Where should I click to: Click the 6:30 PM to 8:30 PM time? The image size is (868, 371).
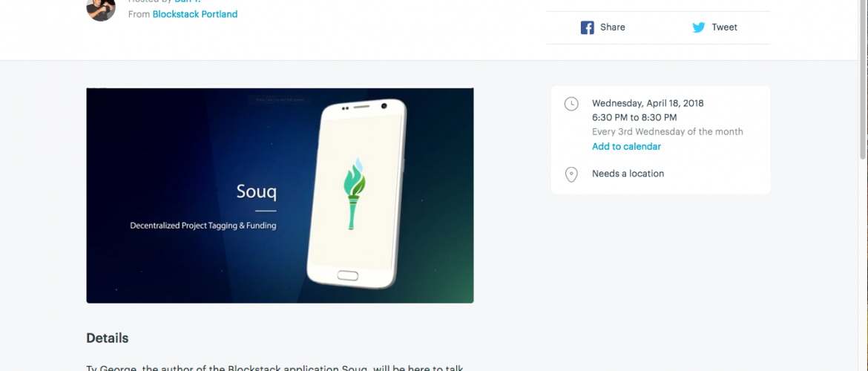[634, 117]
